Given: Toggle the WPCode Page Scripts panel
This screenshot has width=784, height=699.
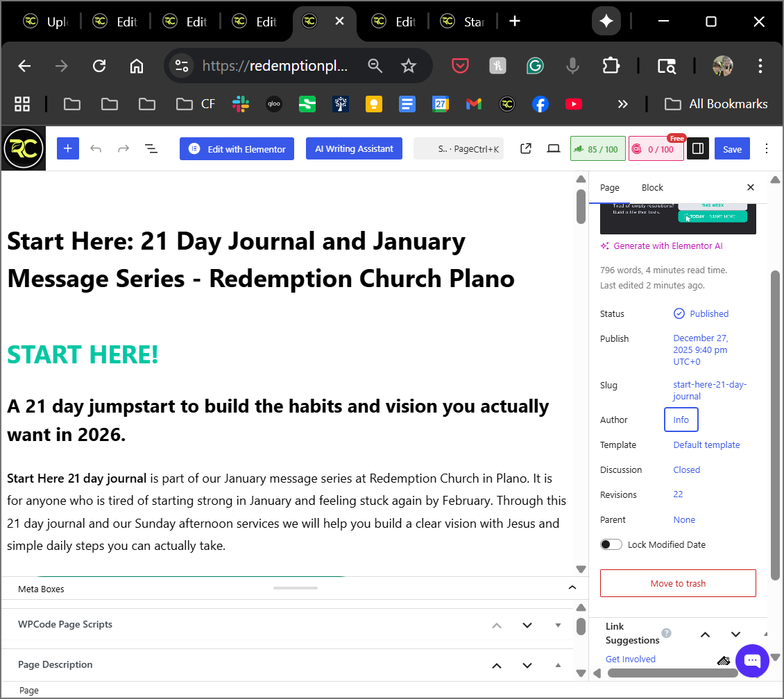Looking at the screenshot, I should [558, 625].
